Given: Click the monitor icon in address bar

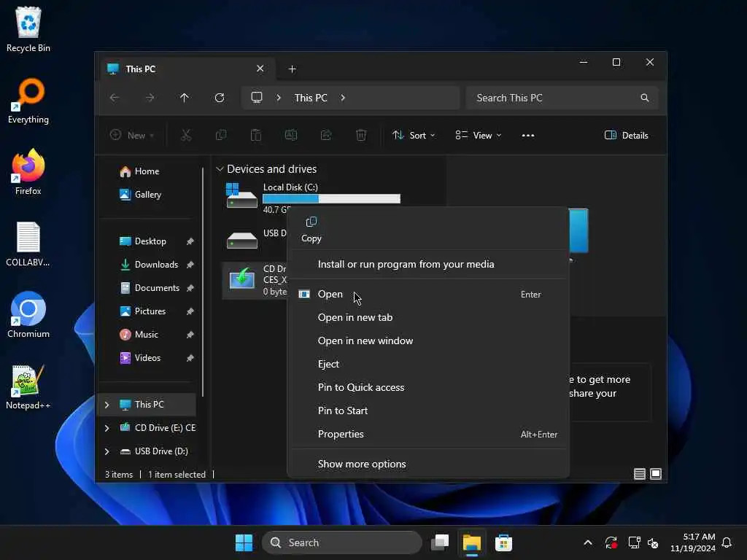Looking at the screenshot, I should [x=257, y=98].
